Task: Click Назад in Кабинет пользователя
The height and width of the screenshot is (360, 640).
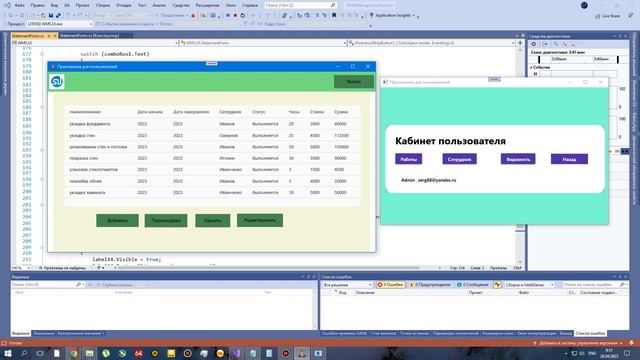Action: click(569, 159)
